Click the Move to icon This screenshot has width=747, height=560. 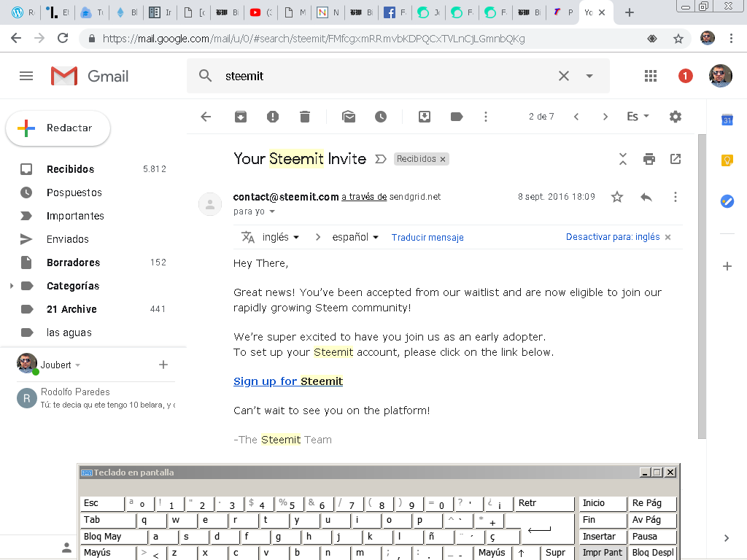pos(425,117)
